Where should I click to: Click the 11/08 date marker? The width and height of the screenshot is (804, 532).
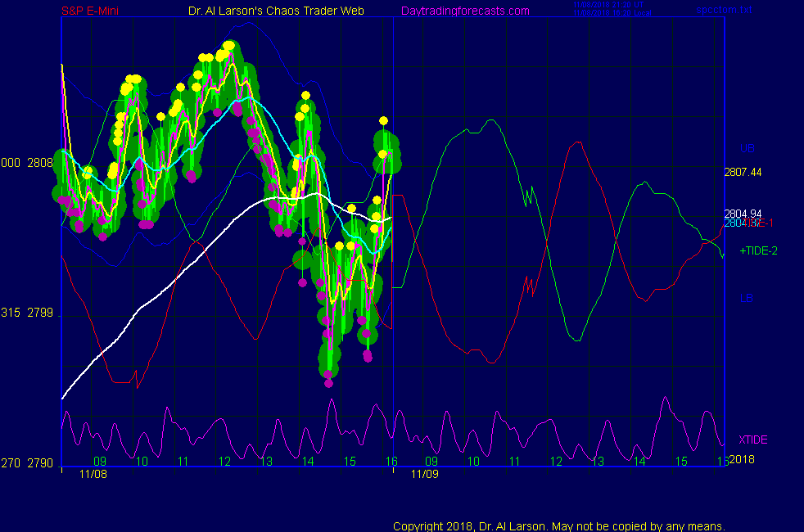click(93, 473)
